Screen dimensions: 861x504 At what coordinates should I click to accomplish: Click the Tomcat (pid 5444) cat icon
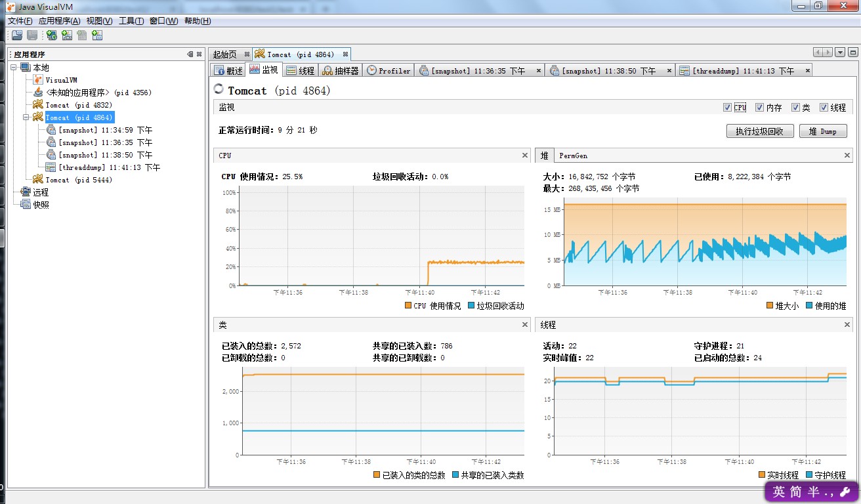[x=38, y=180]
